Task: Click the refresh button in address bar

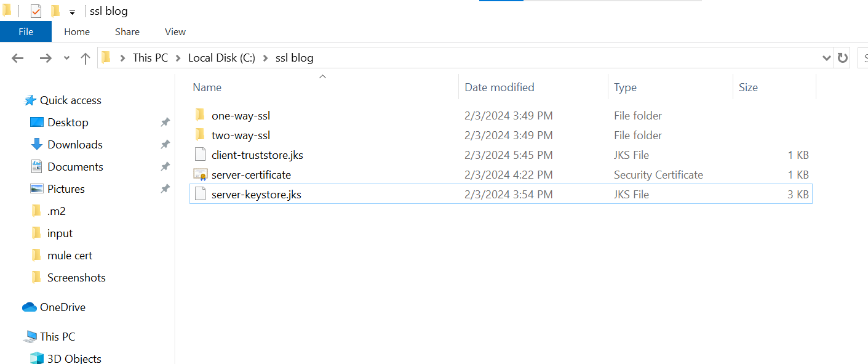Action: 843,58
